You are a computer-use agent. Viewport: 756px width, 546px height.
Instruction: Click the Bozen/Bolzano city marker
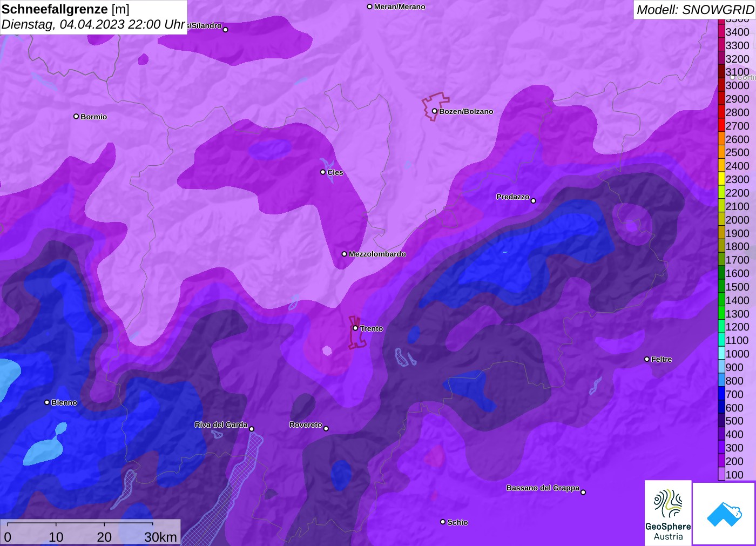click(x=435, y=111)
